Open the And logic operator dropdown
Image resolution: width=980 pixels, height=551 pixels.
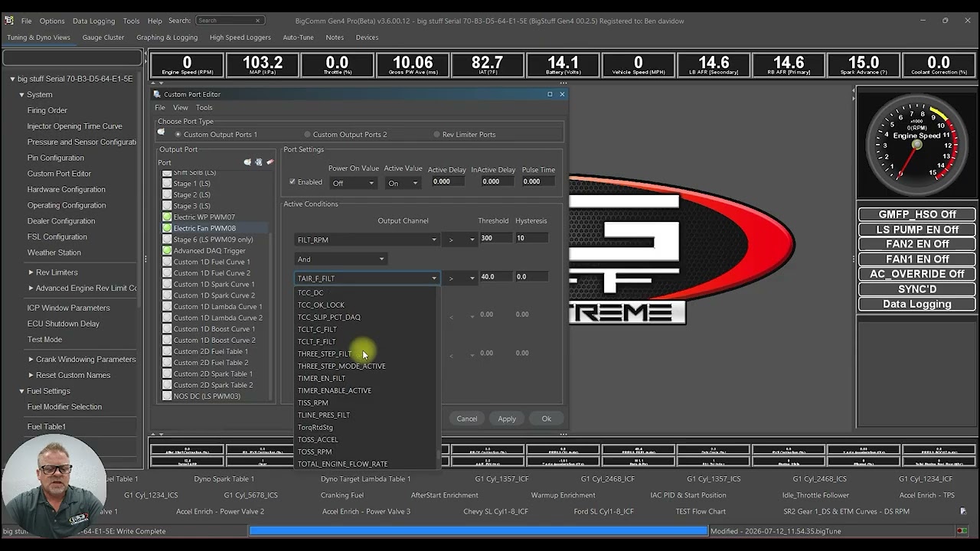(x=340, y=259)
